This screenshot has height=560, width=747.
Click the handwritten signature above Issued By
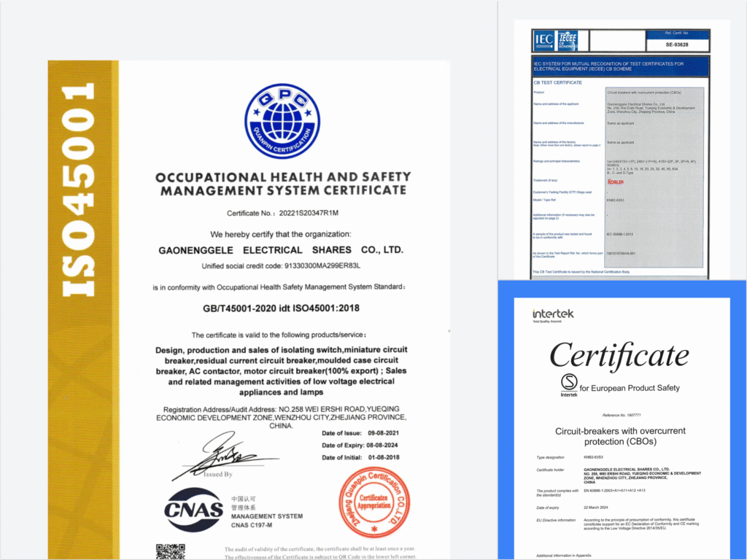(219, 454)
